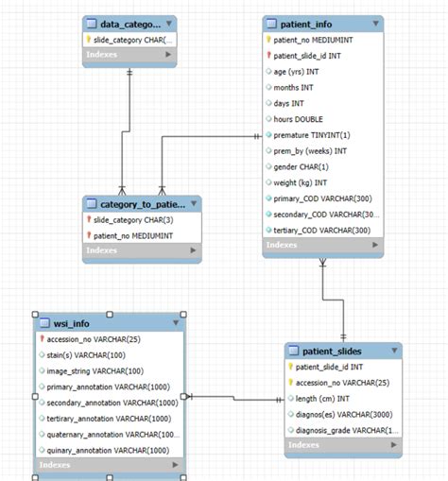Screen dimensions: 448x481
Task: Select the diagnosis_grade VARCHAR column
Action: 343,430
